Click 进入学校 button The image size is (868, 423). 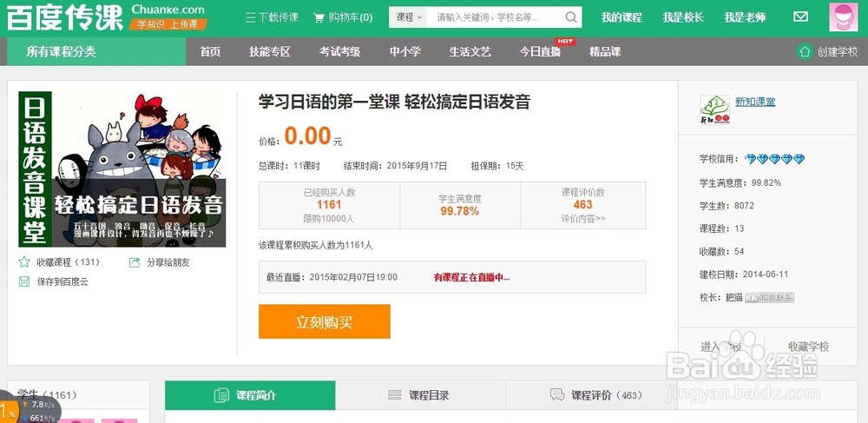[720, 347]
